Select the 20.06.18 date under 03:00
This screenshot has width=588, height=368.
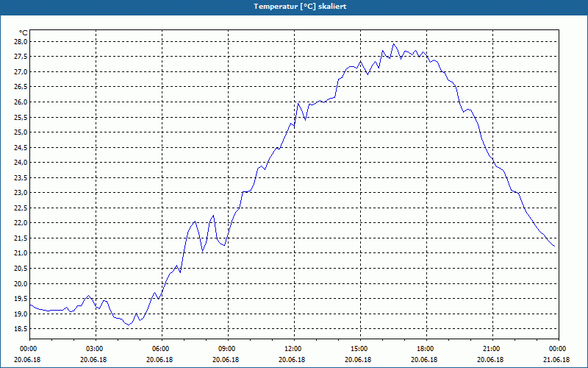point(94,360)
